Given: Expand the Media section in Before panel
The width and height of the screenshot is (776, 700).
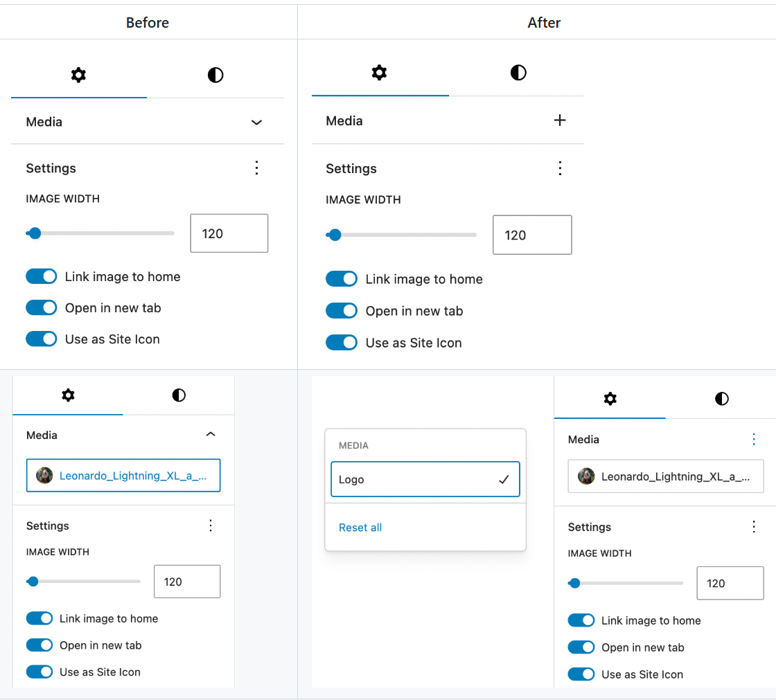Looking at the screenshot, I should pyautogui.click(x=256, y=121).
